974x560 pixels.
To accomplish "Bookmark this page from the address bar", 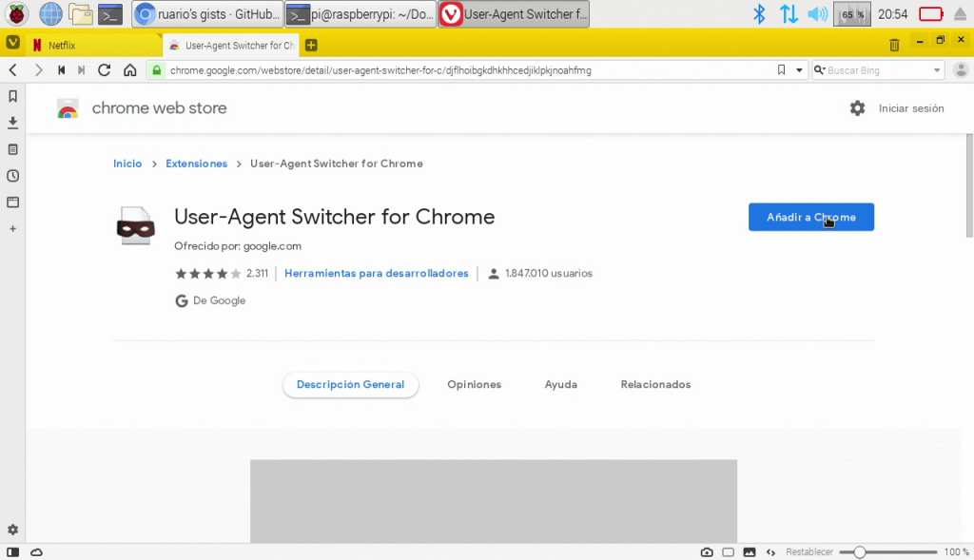I will pos(782,70).
